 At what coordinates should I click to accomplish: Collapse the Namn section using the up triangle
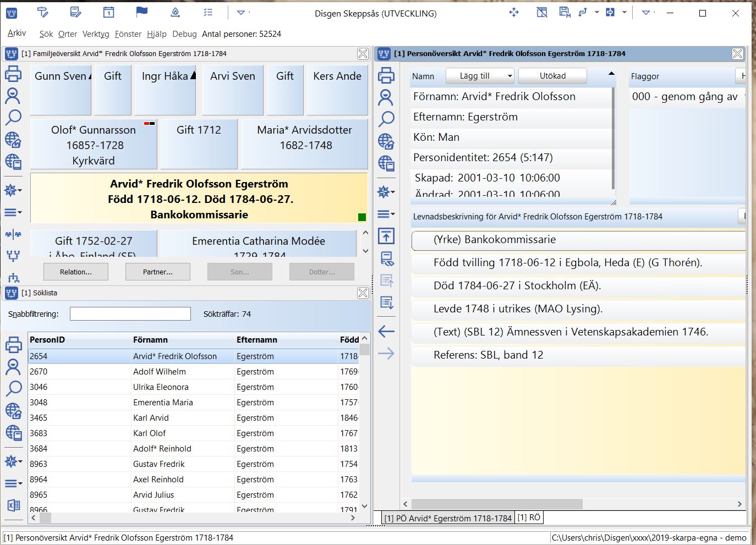[x=611, y=74]
